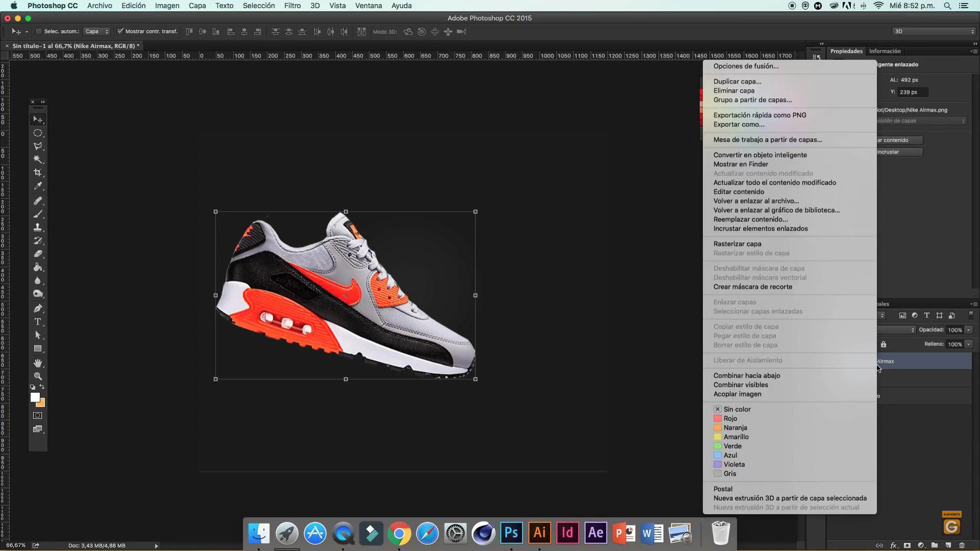Select the Elliptical Marquee tool
980x551 pixels.
[38, 133]
